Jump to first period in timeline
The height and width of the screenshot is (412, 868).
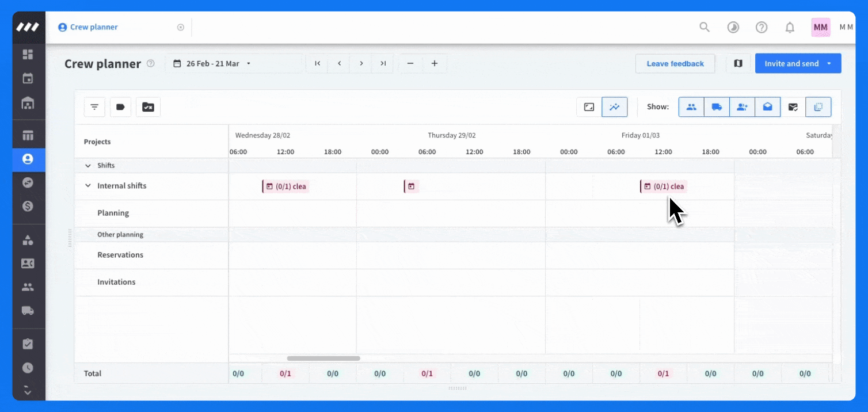tap(317, 63)
